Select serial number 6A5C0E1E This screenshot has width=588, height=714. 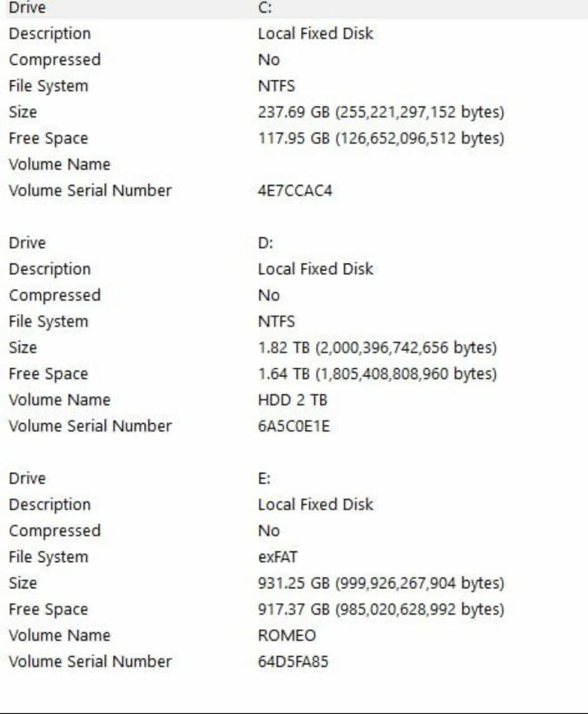(294, 426)
